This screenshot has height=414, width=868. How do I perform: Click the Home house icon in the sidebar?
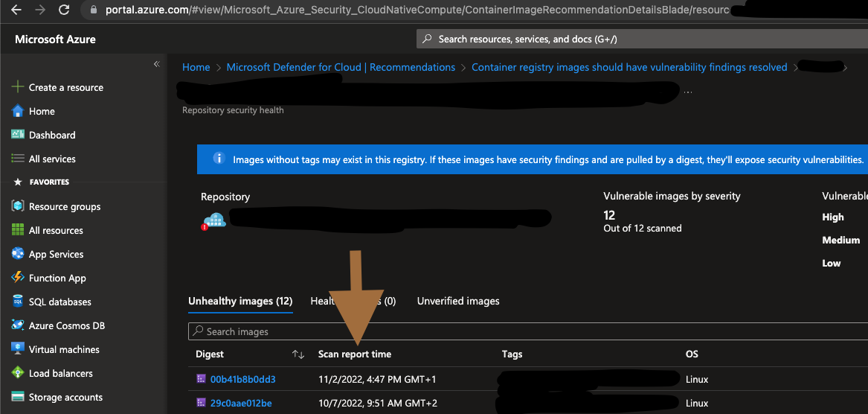pyautogui.click(x=18, y=111)
